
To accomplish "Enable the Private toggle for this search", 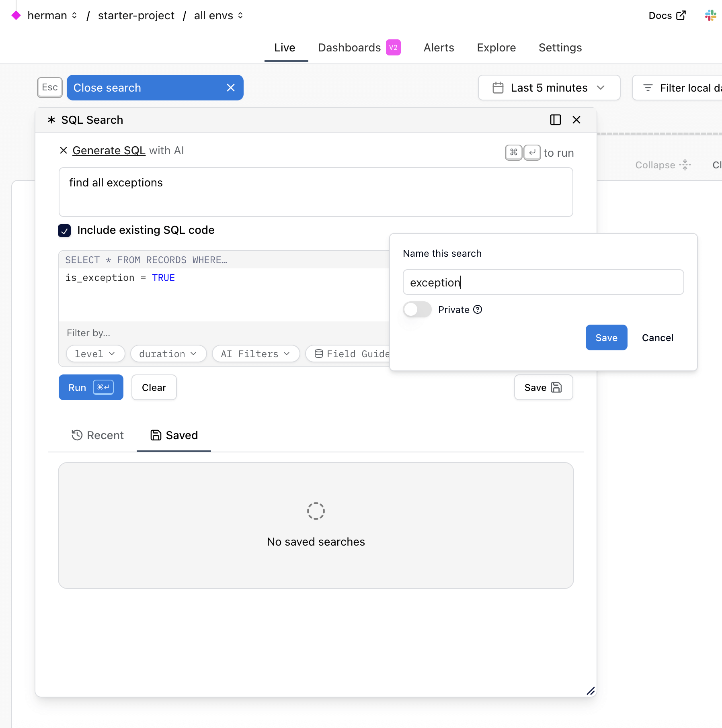I will point(417,309).
